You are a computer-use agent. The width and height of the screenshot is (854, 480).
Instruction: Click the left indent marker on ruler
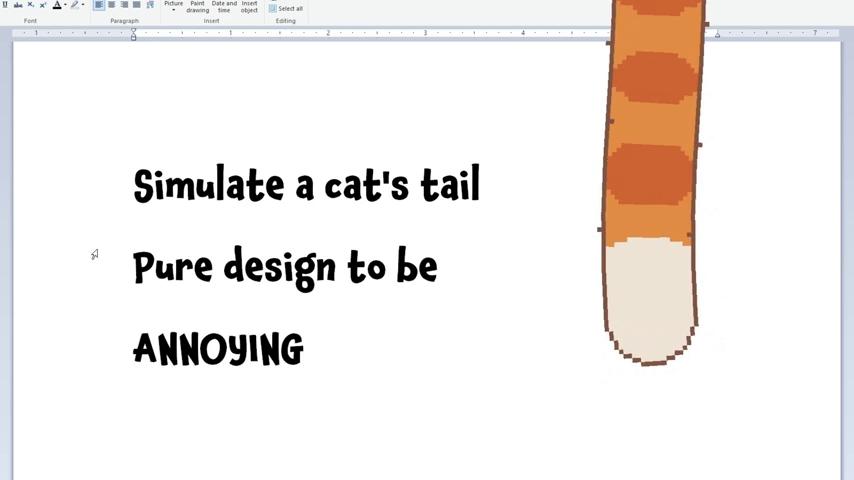pyautogui.click(x=133, y=37)
